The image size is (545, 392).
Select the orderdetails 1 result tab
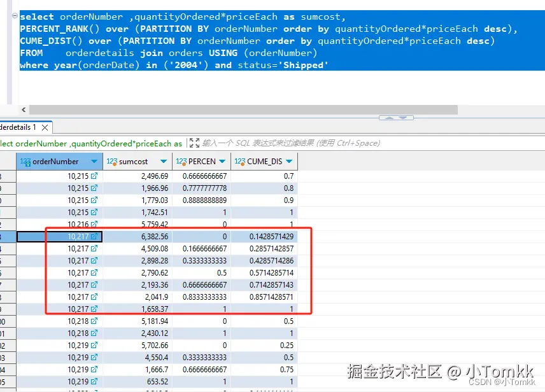(25, 127)
